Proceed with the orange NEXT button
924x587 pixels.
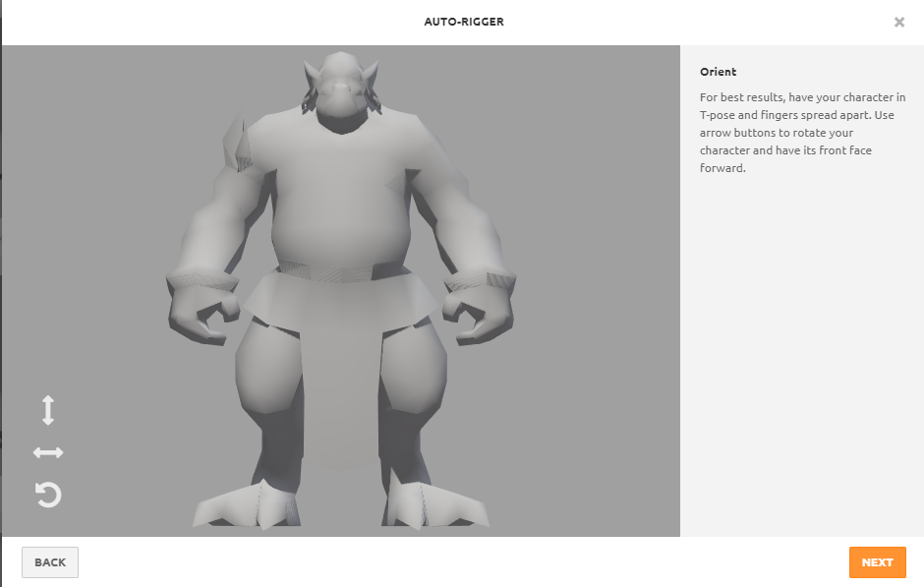point(878,562)
